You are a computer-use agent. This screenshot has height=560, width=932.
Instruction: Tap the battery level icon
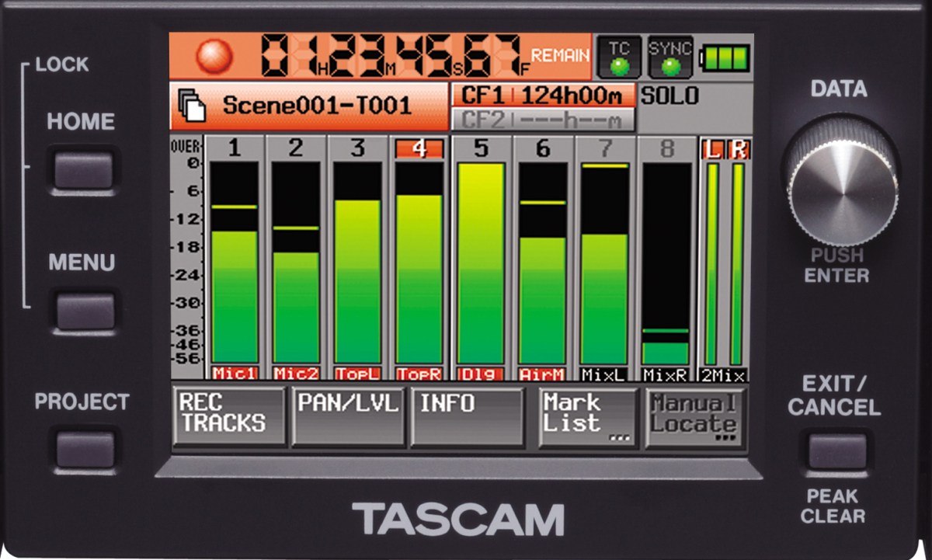click(725, 58)
